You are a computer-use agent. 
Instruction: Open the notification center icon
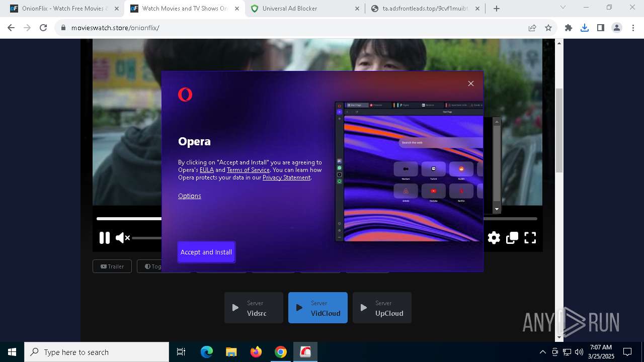[627, 352]
